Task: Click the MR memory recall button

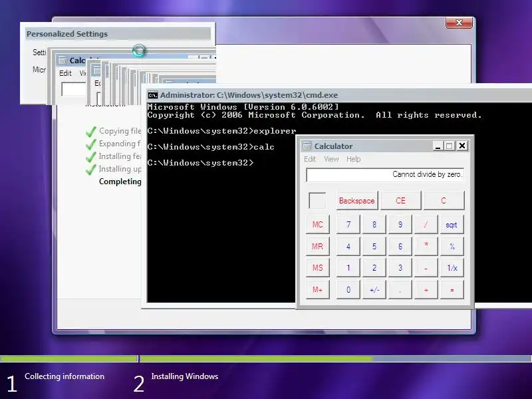Action: click(x=318, y=246)
